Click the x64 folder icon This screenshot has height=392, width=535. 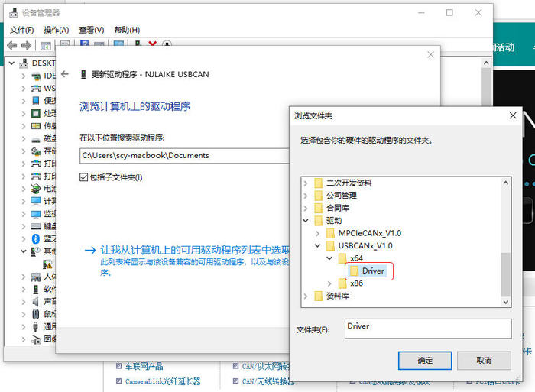tap(342, 258)
